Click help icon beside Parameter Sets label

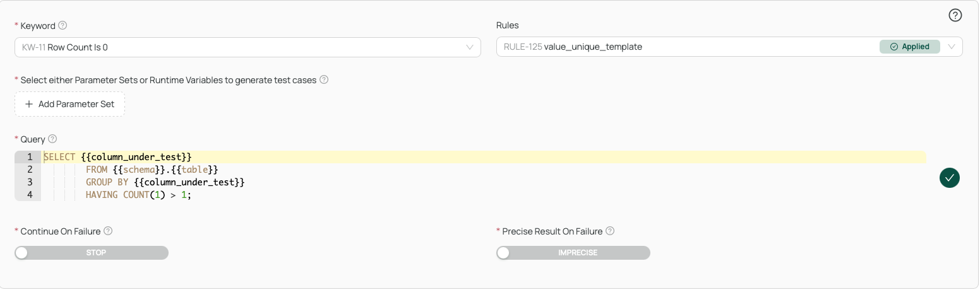(324, 80)
